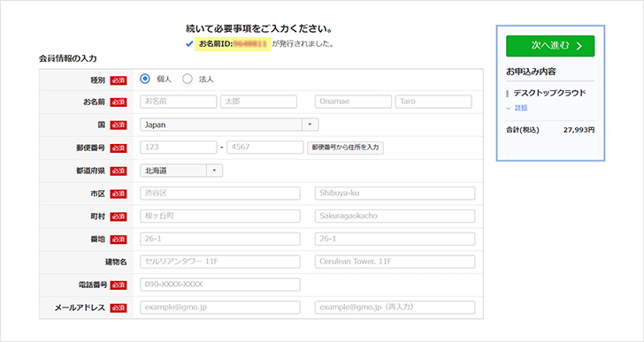Click the 必須 badge next to 種別
Image resolution: width=644 pixels, height=342 pixels.
coord(119,80)
